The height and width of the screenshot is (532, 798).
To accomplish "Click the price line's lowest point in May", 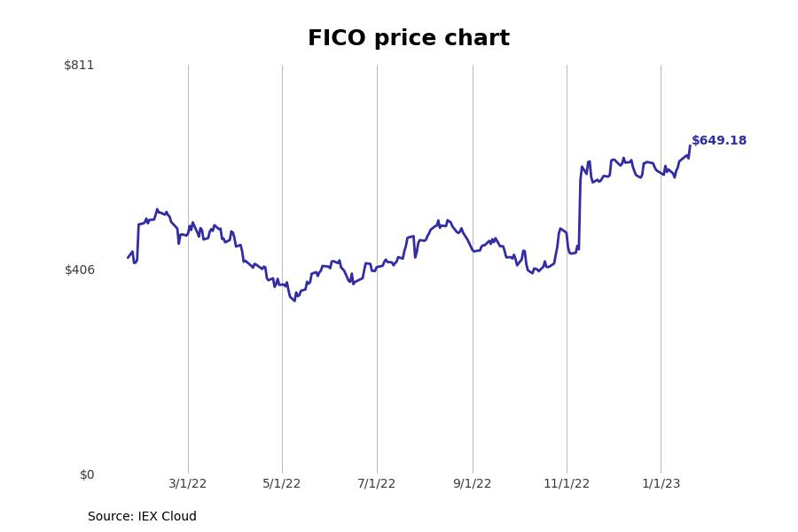I will pos(294,301).
